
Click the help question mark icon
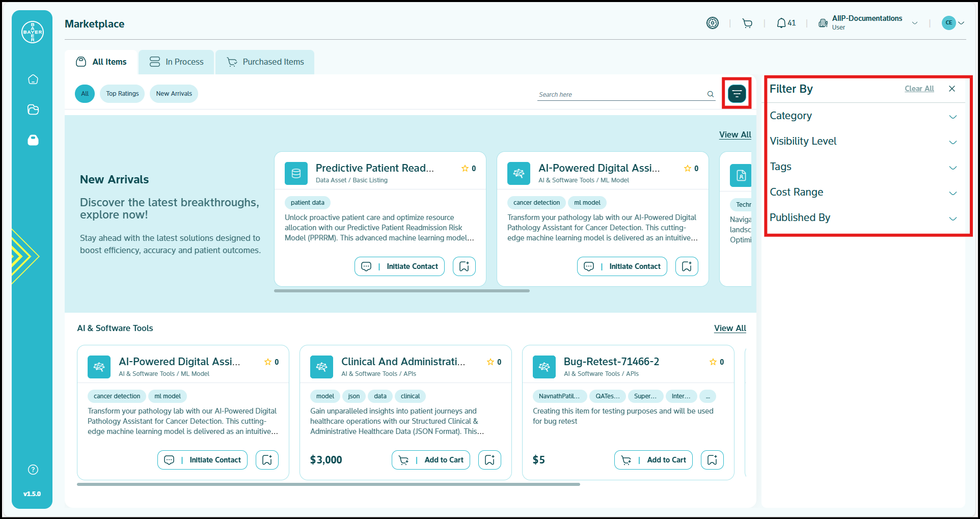(33, 470)
